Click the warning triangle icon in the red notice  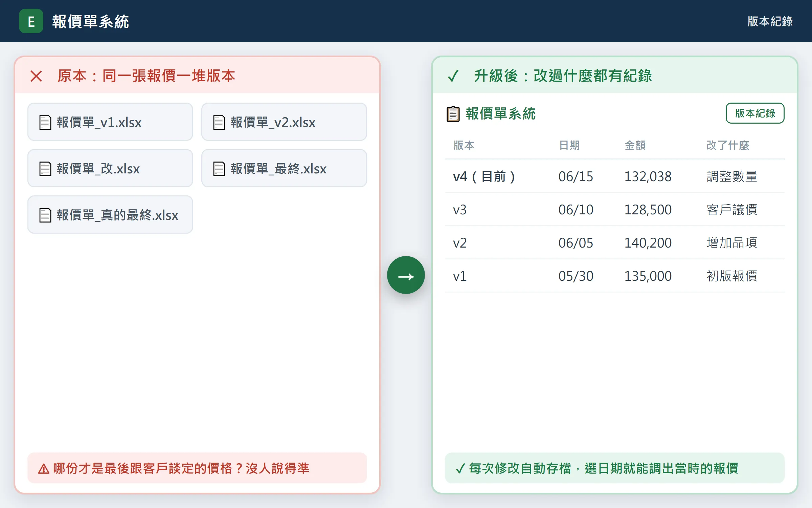coord(44,469)
